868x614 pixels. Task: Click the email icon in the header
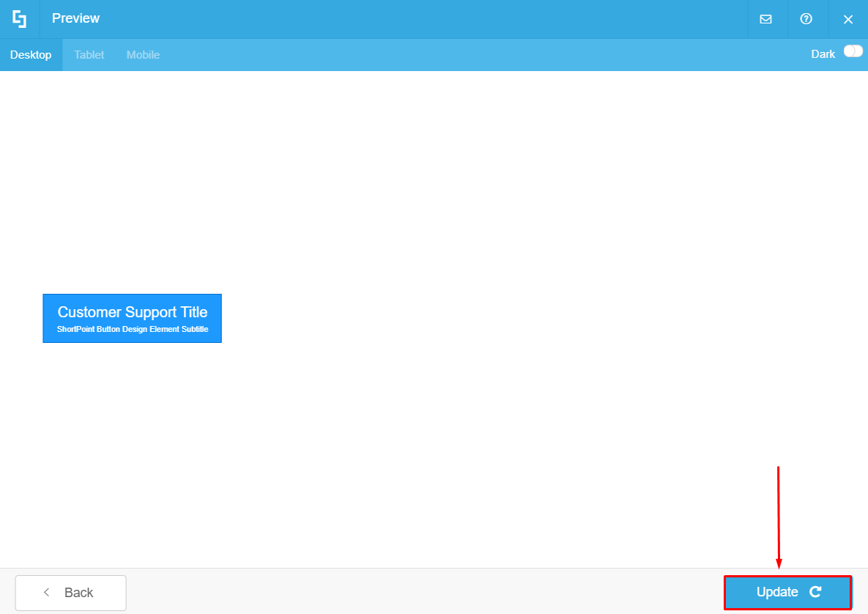coord(766,19)
